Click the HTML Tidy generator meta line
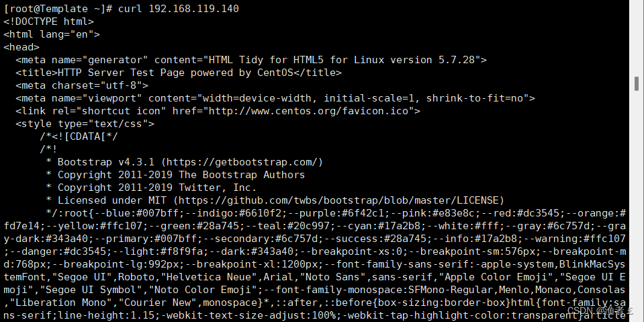This screenshot has height=322, width=644. 251,60
